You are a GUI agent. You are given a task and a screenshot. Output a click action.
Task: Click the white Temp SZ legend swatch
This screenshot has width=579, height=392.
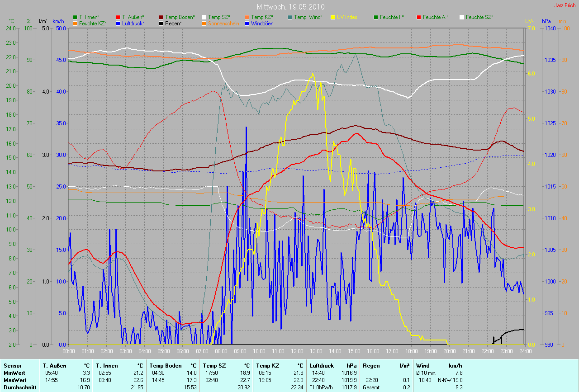pos(204,17)
